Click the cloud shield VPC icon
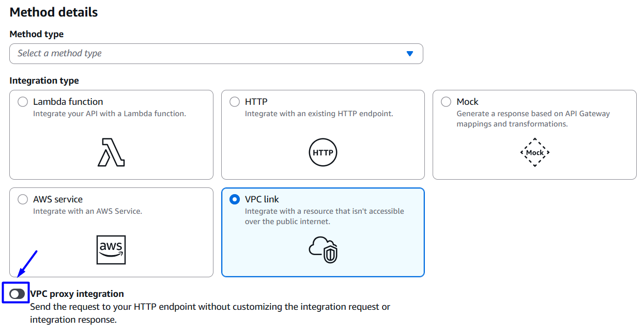The width and height of the screenshot is (644, 332). click(323, 250)
